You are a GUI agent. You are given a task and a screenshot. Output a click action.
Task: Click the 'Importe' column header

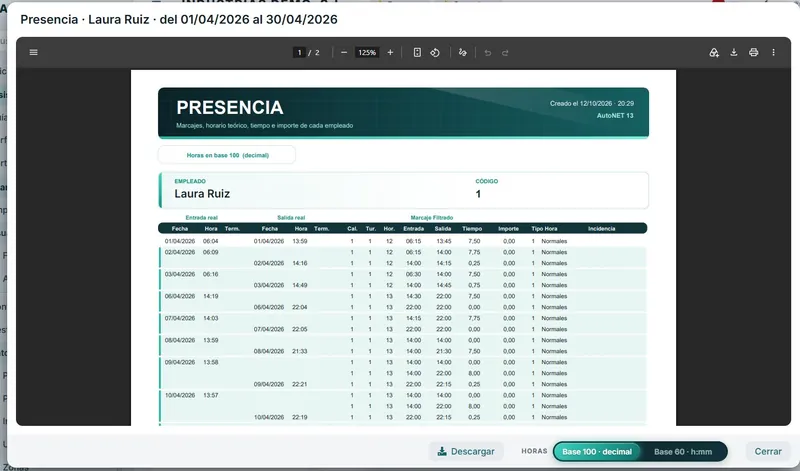tap(509, 229)
